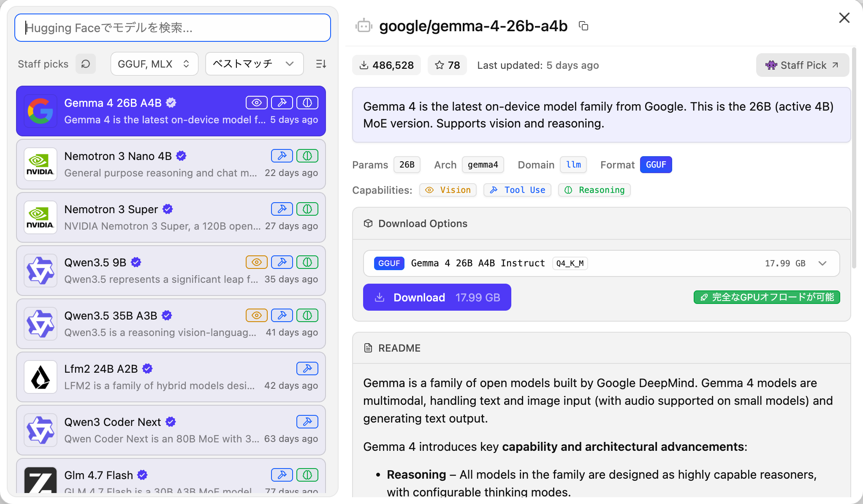Click the star count badge showing 78

tap(447, 65)
